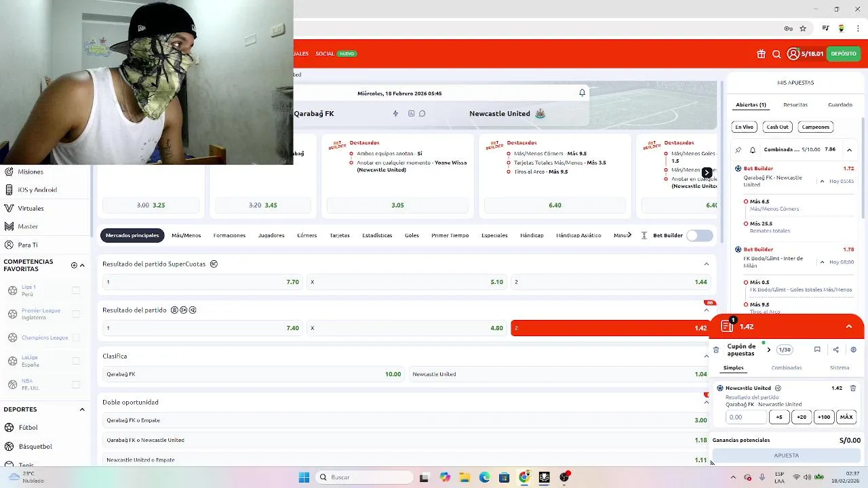Filter open bets by En Vivo

pyautogui.click(x=744, y=127)
